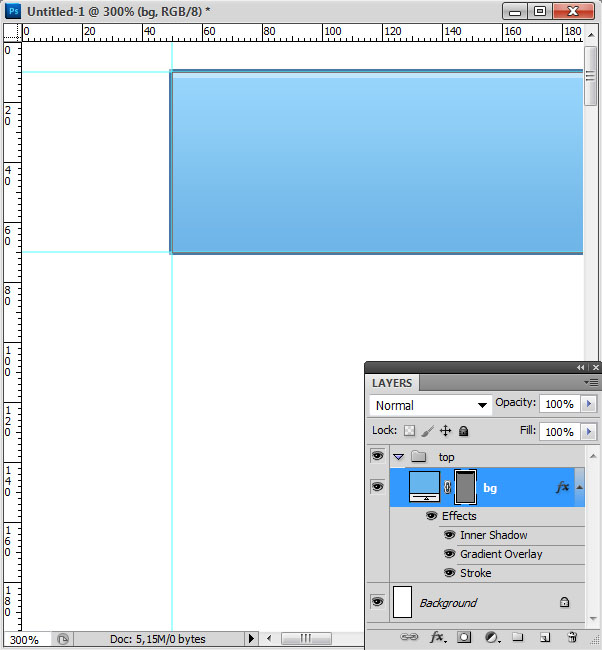602x650 pixels.
Task: Click Doc: 5,15M/0 bytes status text
Action: click(158, 639)
